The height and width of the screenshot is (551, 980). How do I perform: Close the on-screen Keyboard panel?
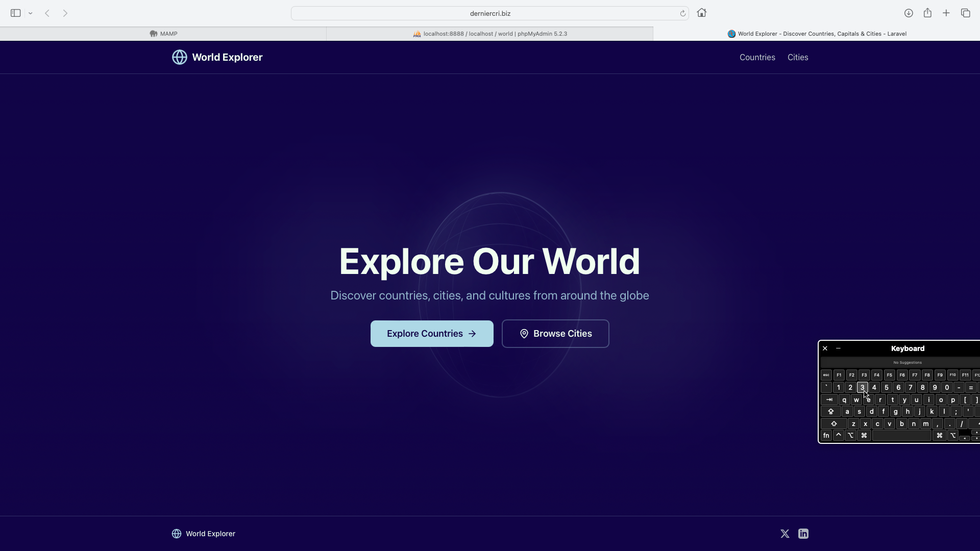tap(825, 348)
